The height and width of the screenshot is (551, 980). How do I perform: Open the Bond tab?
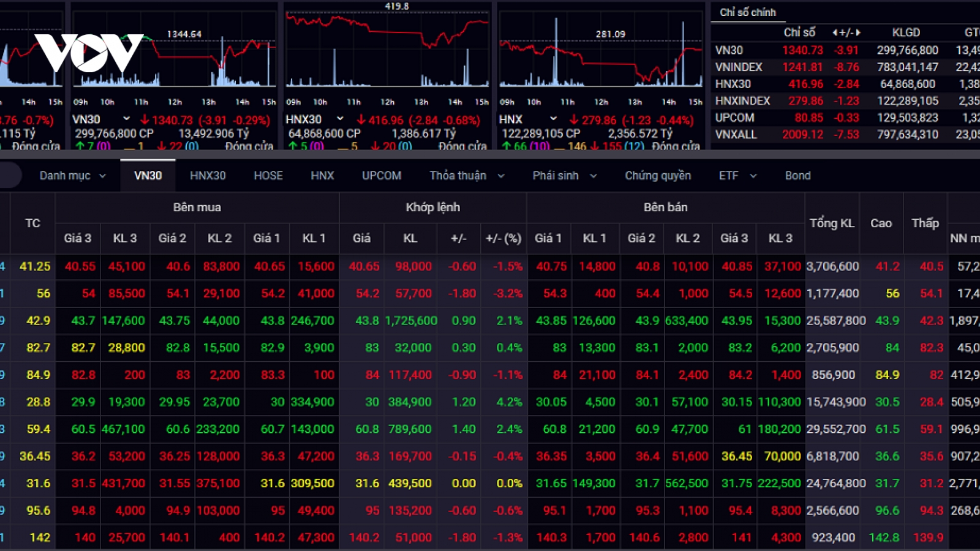point(797,176)
